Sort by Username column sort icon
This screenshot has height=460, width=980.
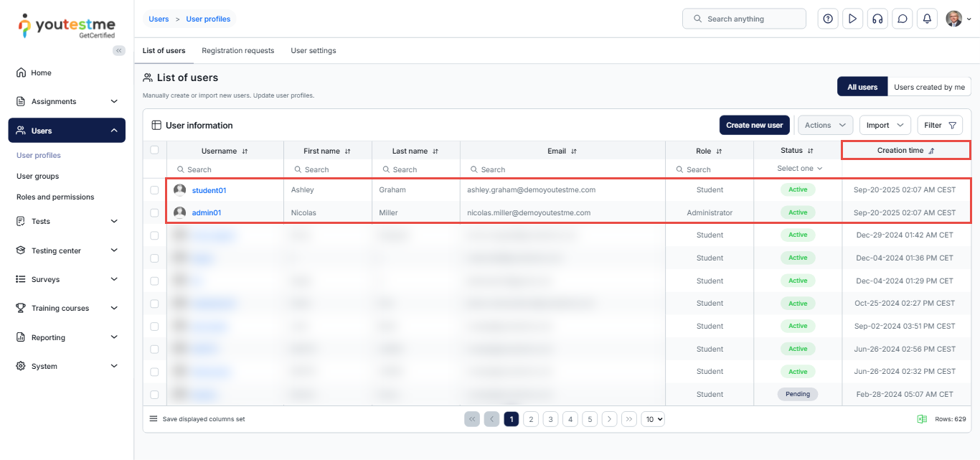tap(245, 151)
